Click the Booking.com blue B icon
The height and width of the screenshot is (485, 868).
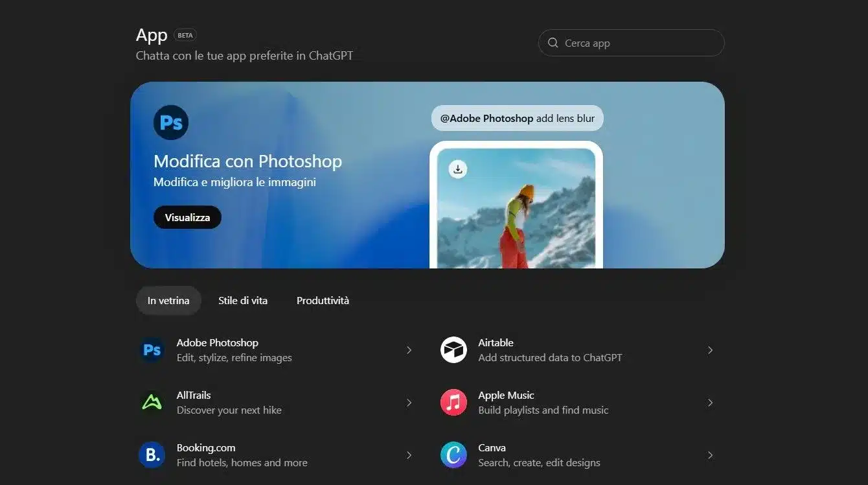click(x=151, y=455)
